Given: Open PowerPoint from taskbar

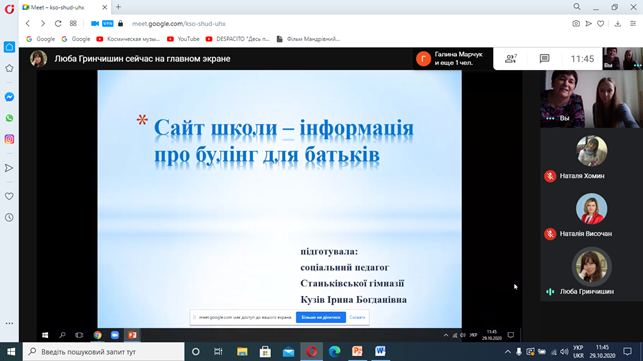Looking at the screenshot, I should coord(357,352).
